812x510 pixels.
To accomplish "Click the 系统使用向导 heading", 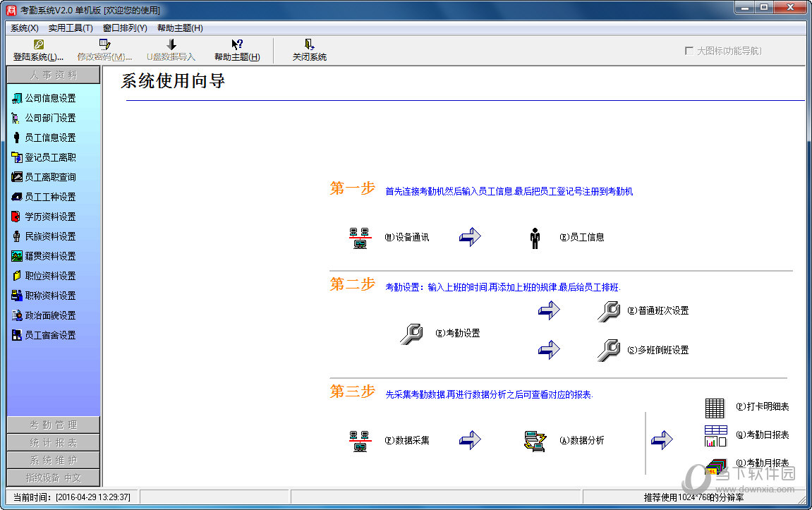I will coord(172,81).
